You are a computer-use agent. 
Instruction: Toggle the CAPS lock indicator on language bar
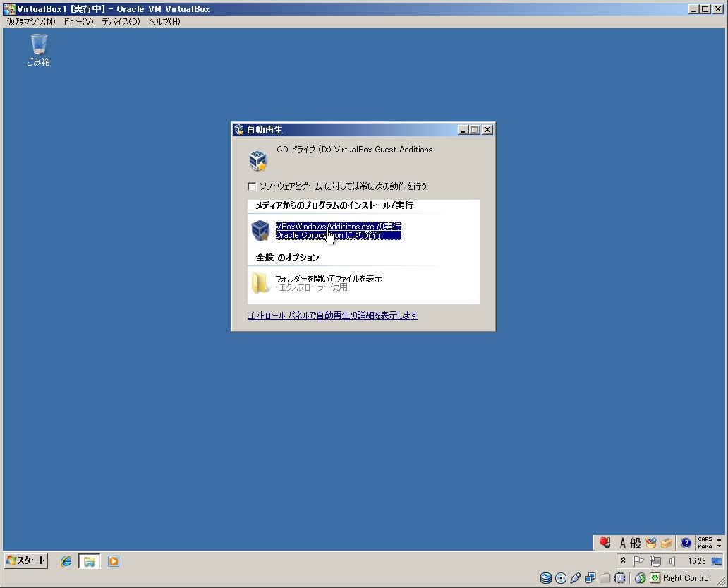pyautogui.click(x=705, y=539)
